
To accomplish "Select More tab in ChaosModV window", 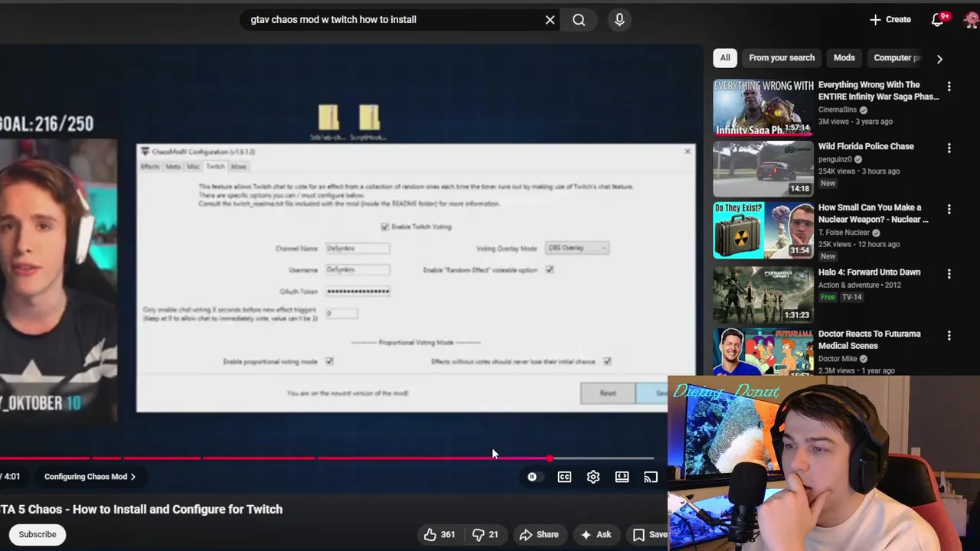I will click(x=238, y=167).
